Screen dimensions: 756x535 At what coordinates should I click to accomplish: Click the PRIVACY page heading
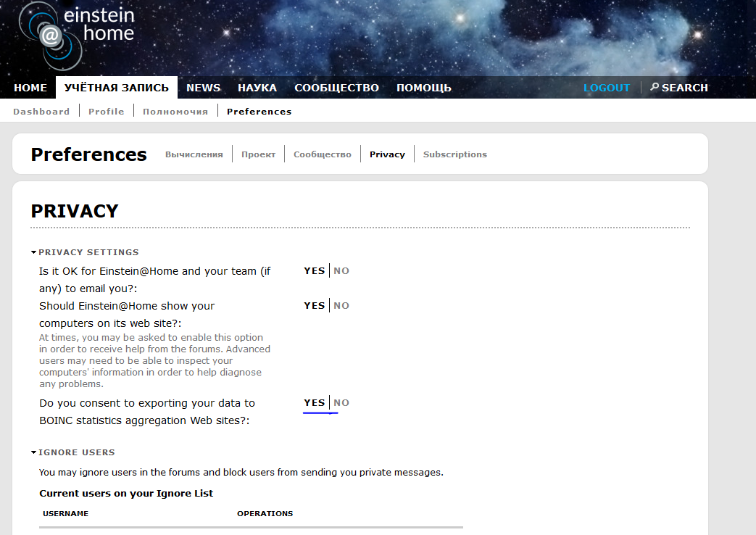point(75,211)
